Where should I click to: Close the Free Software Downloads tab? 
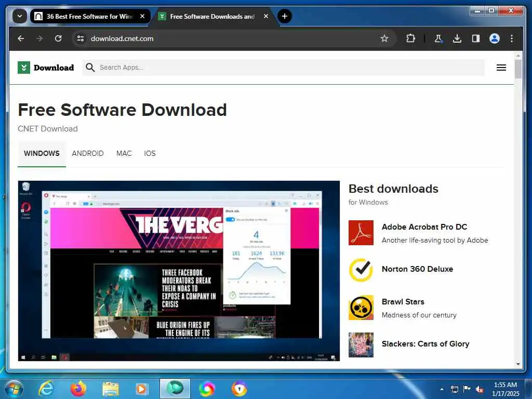pos(266,16)
